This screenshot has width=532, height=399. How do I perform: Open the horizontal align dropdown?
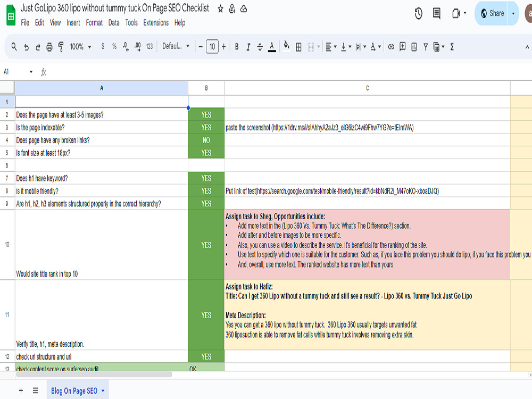[331, 47]
